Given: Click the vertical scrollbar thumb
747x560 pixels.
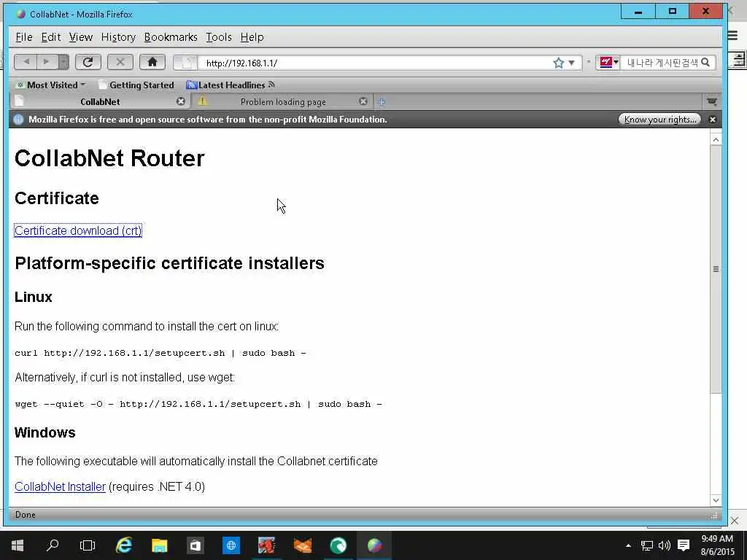Looking at the screenshot, I should tap(716, 269).
